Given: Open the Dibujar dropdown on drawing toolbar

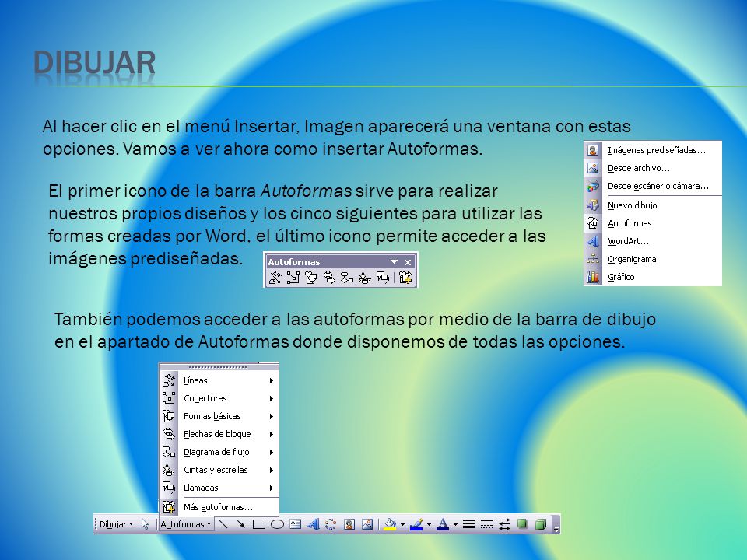Looking at the screenshot, I should [116, 524].
